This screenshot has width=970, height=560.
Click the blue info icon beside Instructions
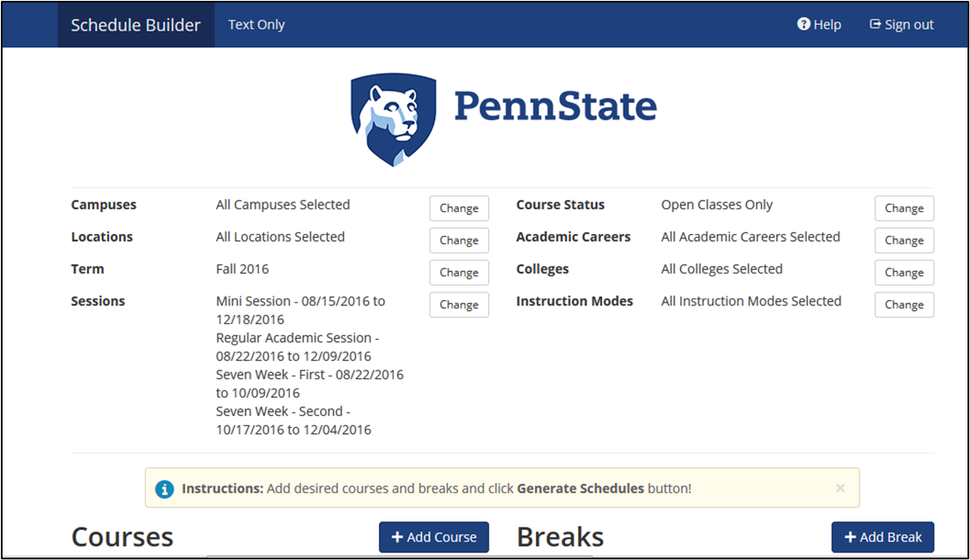pyautogui.click(x=164, y=489)
